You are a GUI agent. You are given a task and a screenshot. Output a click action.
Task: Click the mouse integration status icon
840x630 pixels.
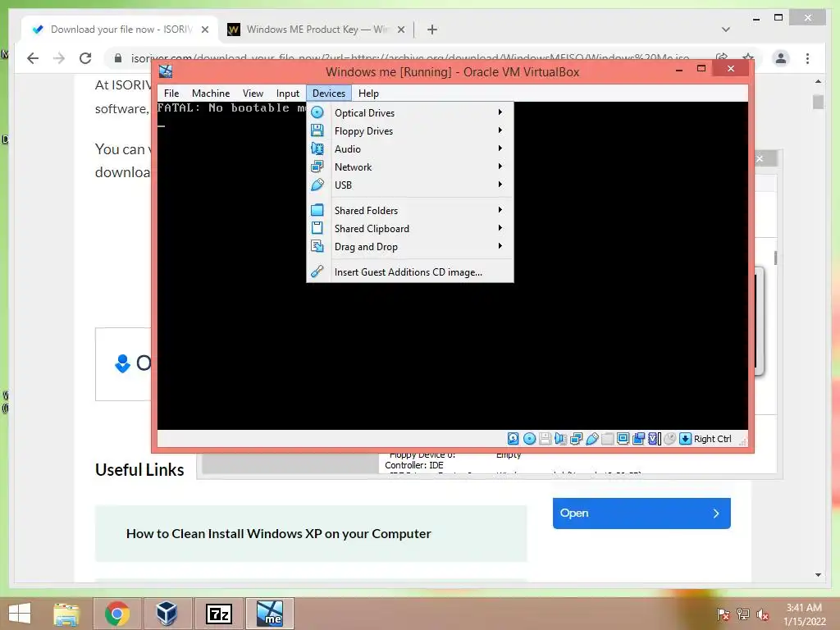point(669,439)
